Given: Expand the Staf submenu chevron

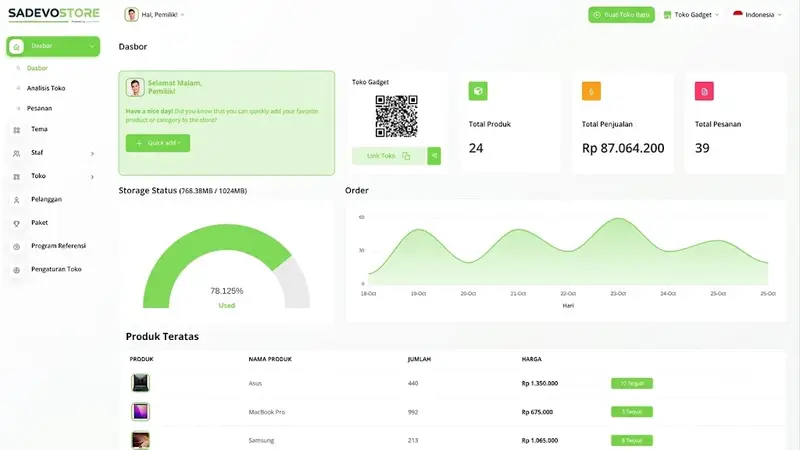Looking at the screenshot, I should (x=92, y=154).
